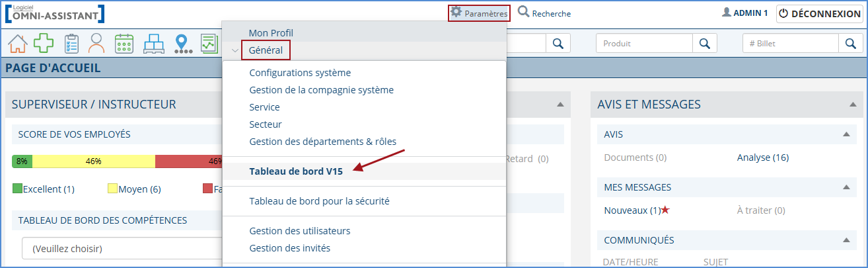The height and width of the screenshot is (268, 868).
Task: Open 'Gestion des utilisateurs' from the menu
Action: tap(299, 231)
